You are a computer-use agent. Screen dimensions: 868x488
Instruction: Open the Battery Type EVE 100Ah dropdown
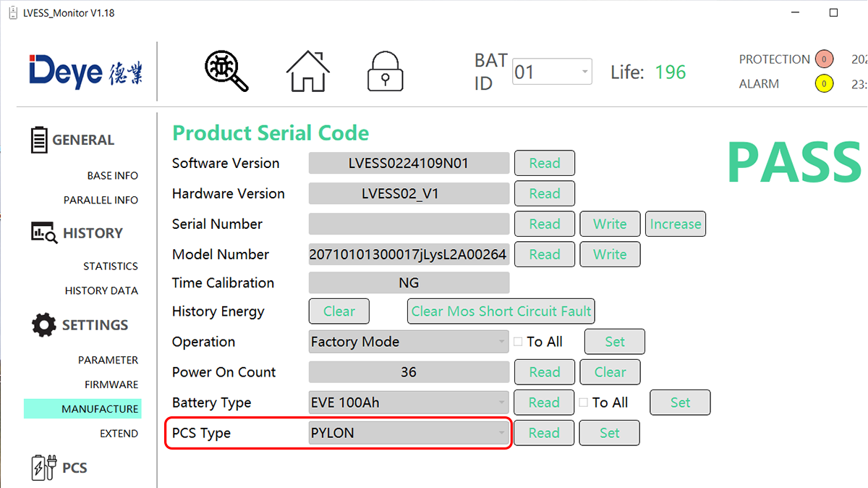coord(409,403)
